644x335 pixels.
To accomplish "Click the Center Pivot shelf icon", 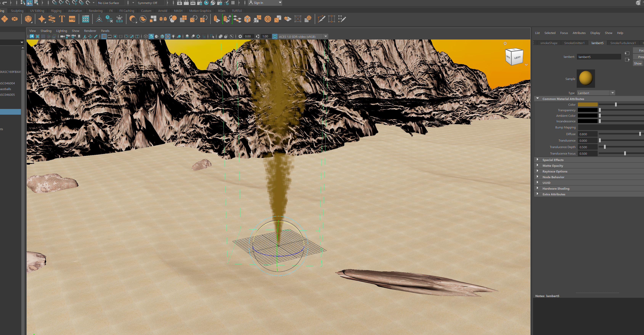I will click(99, 19).
